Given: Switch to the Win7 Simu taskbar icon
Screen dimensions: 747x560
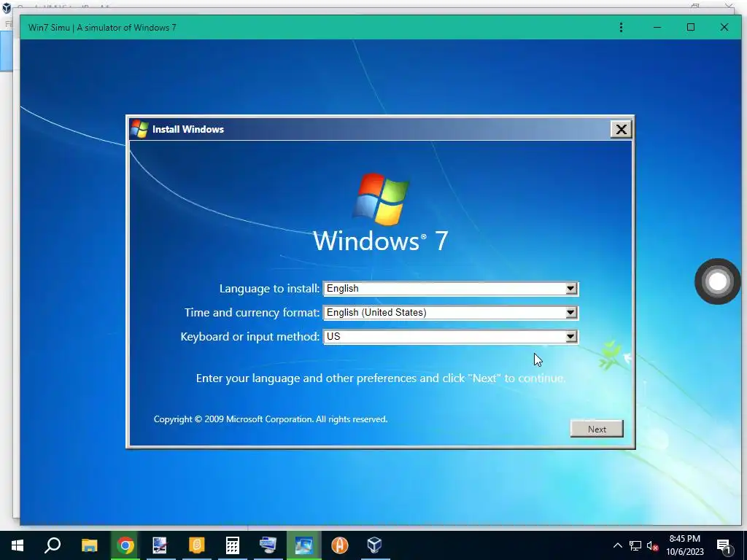Looking at the screenshot, I should click(304, 545).
